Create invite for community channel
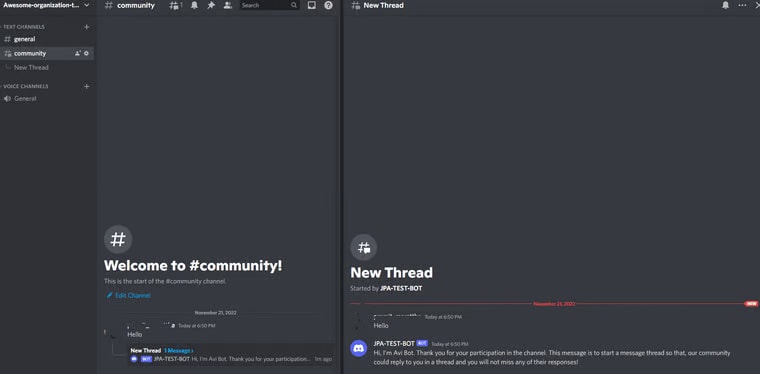Viewport: 760px width, 374px height. point(78,53)
